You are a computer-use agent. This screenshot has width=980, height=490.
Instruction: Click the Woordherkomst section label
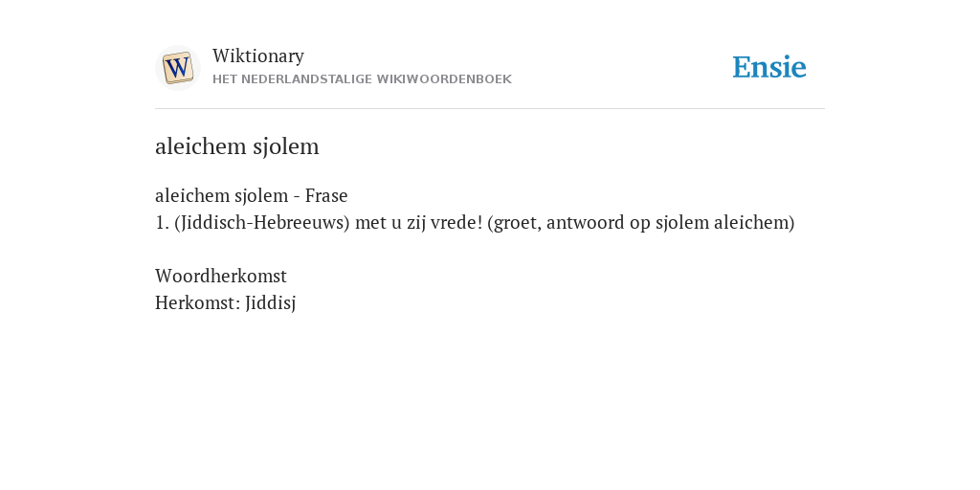pos(221,276)
